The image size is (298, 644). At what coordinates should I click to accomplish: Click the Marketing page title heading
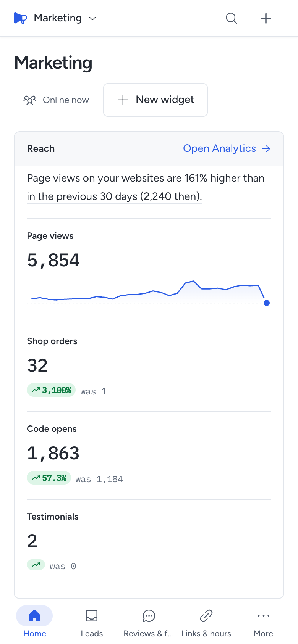[x=53, y=63]
